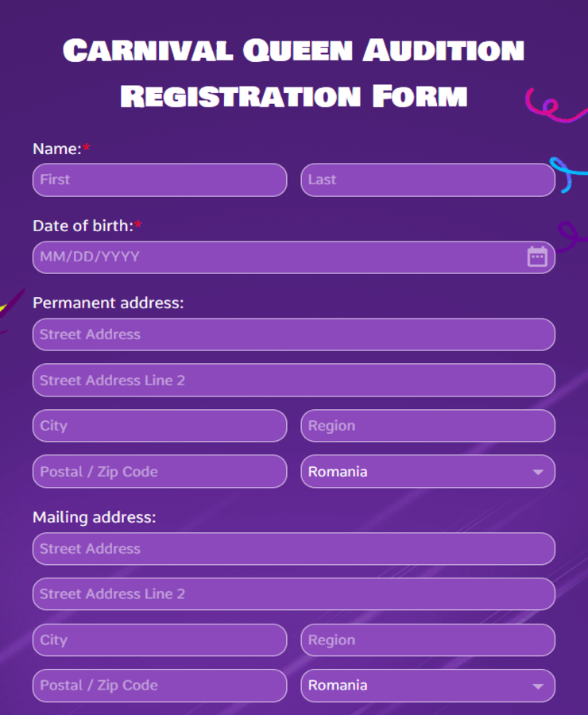Viewport: 588px width, 715px height.
Task: Click the First name input field
Action: (159, 180)
